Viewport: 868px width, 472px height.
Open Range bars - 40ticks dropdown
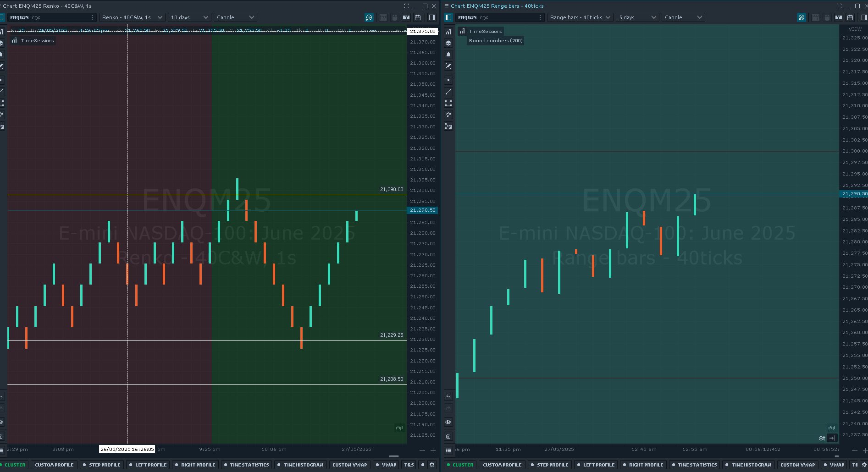click(x=580, y=17)
